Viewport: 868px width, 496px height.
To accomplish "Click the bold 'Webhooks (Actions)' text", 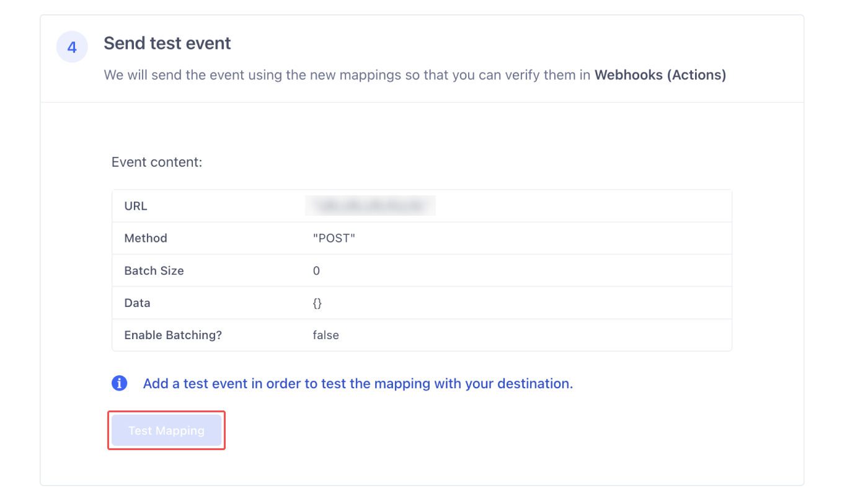I will [x=660, y=75].
